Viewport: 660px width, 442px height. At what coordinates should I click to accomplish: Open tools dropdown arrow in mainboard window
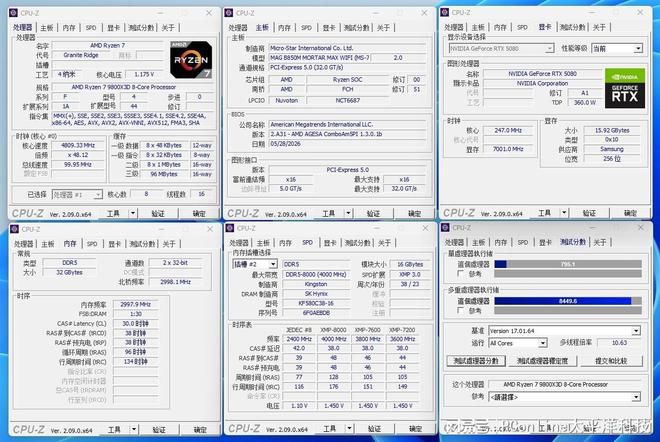(348, 213)
